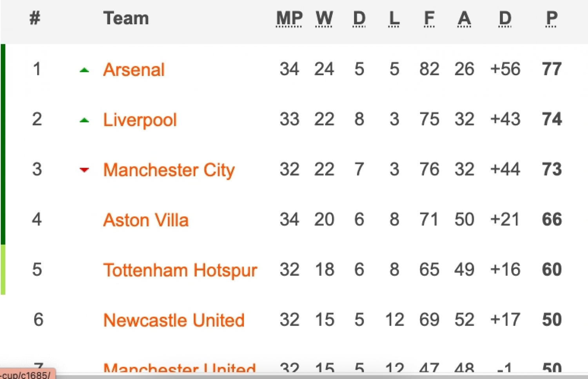The width and height of the screenshot is (588, 379).
Task: Click the F column header
Action: click(x=429, y=18)
